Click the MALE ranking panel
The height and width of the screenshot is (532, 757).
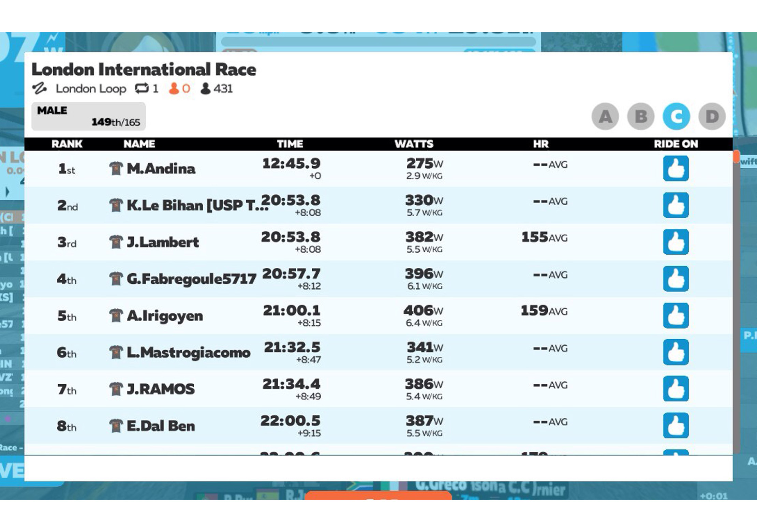tap(88, 116)
